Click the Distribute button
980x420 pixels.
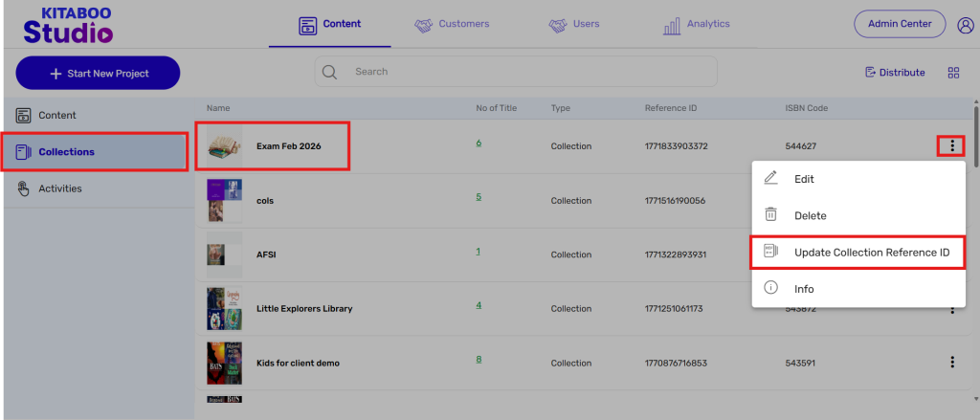[895, 73]
